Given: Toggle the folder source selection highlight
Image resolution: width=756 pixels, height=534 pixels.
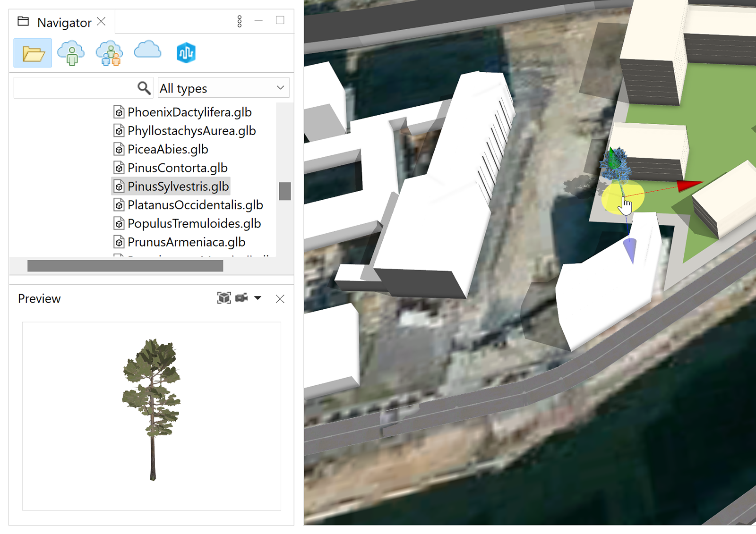Looking at the screenshot, I should [32, 52].
